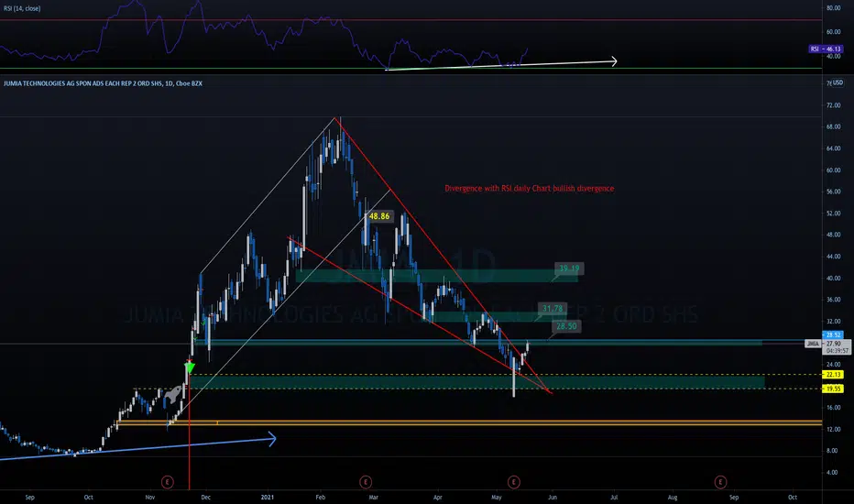Open the USD currency selector

click(x=838, y=82)
